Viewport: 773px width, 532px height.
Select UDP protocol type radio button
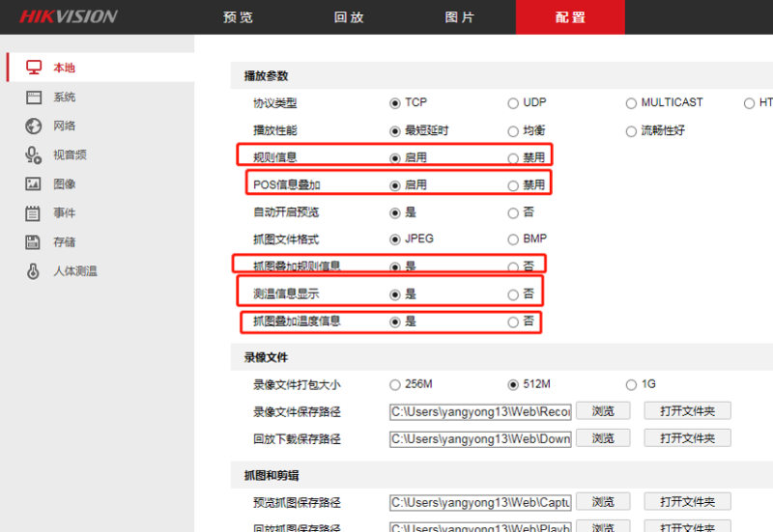[513, 103]
